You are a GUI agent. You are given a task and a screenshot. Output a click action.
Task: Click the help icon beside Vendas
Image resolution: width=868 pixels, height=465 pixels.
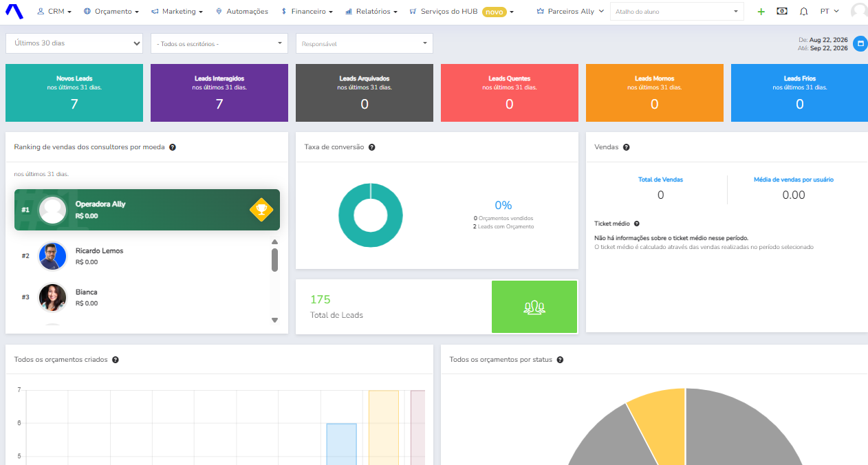(x=626, y=147)
